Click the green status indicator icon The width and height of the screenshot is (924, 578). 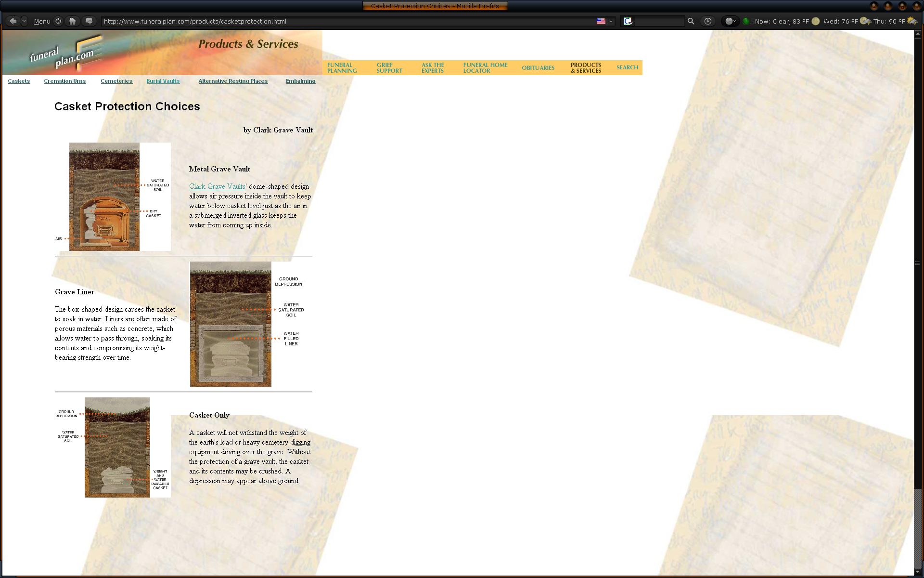click(x=746, y=21)
